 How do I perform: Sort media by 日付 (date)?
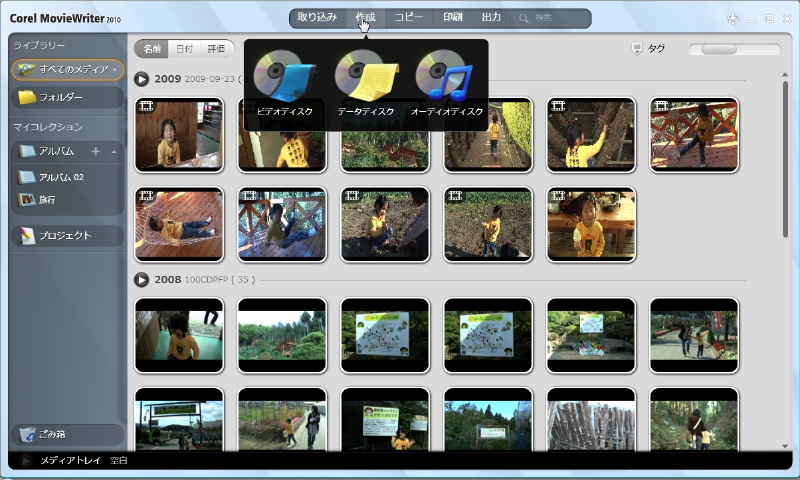(184, 48)
